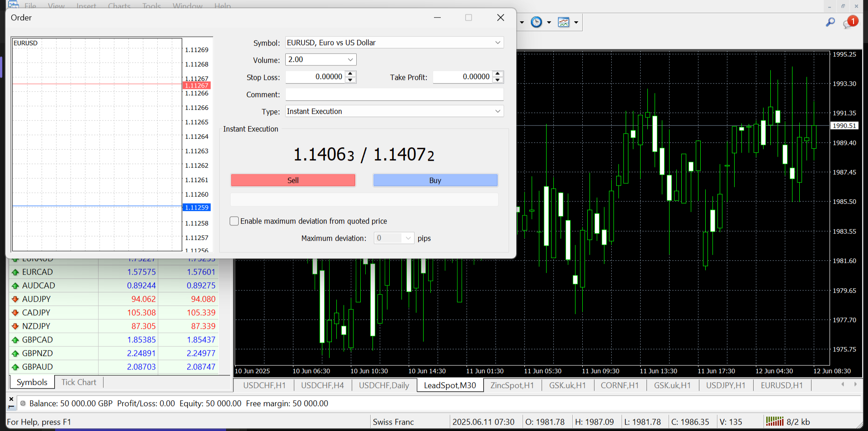868x431 pixels.
Task: Click the up-arrow icon beside AUDCAD
Action: (x=15, y=286)
